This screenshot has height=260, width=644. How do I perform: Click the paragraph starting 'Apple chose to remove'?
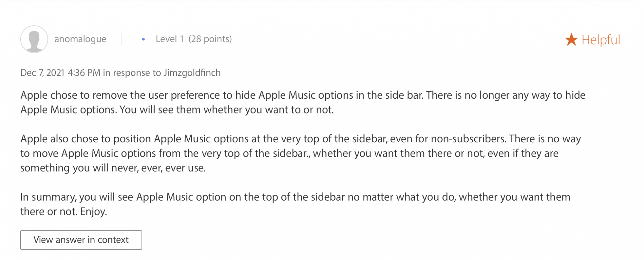click(x=303, y=102)
